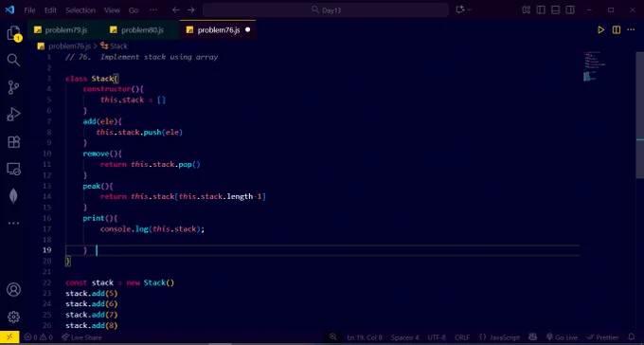Change end of line sequence CRLF
This screenshot has width=644, height=345.
click(462, 337)
